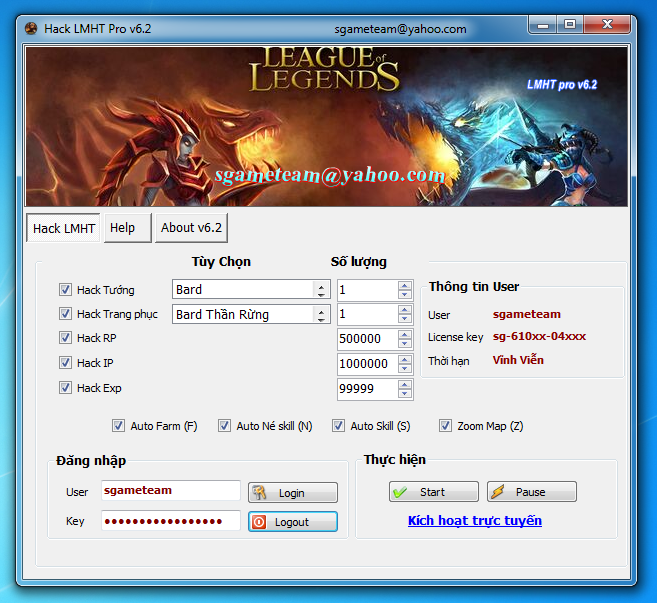Click sgameteam in Thông tin User
657x603 pixels.
[527, 314]
